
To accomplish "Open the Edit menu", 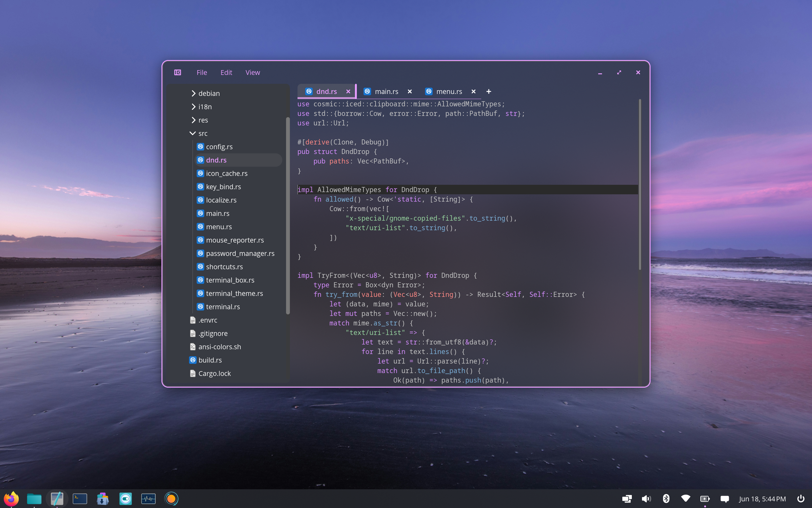I will coord(226,72).
